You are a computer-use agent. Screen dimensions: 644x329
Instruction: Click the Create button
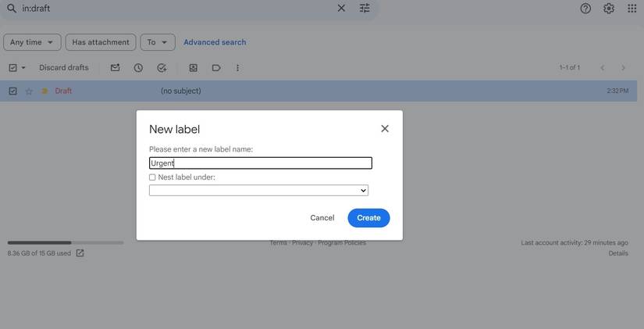point(368,218)
